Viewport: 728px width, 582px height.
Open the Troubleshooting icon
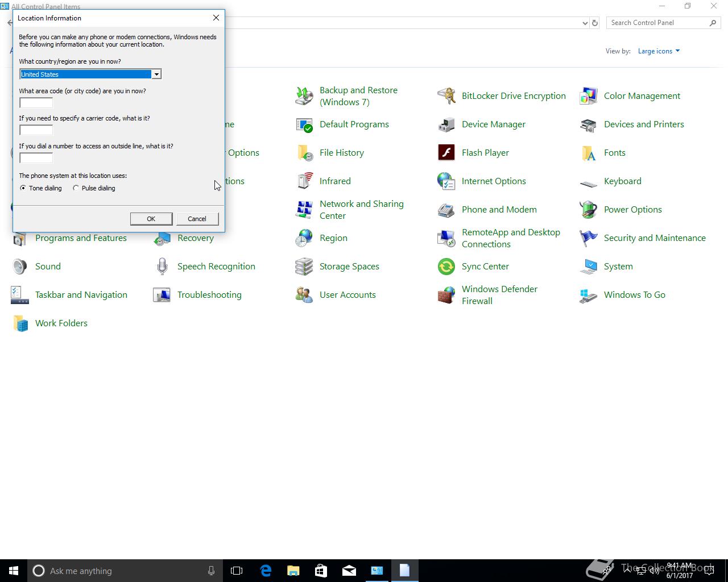162,295
